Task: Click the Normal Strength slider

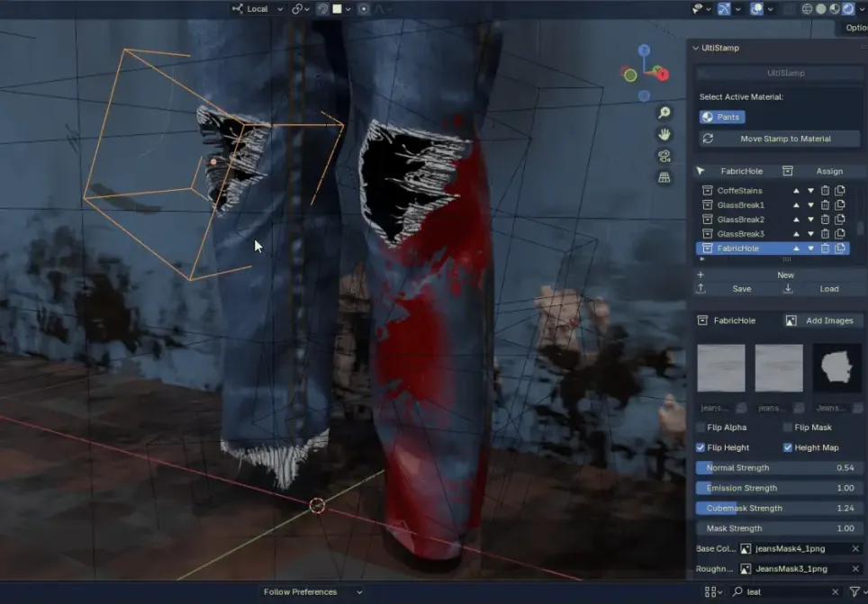Action: point(778,468)
